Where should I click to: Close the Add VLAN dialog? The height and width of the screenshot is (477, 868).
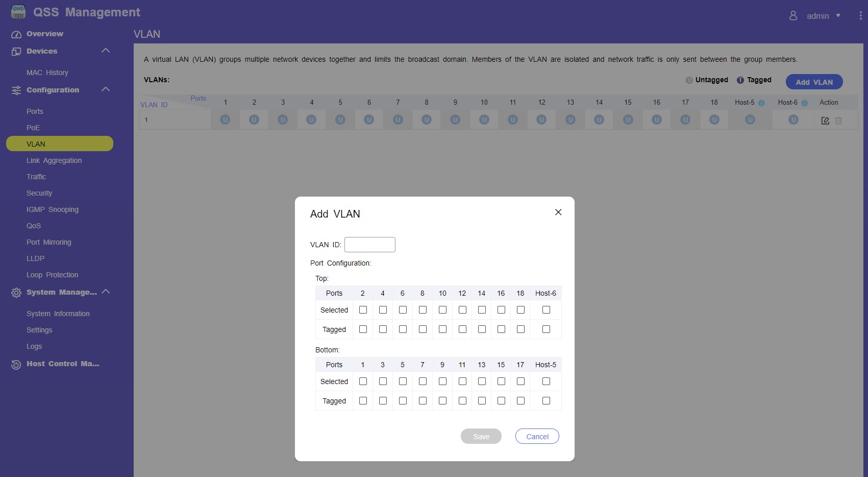[x=558, y=212]
